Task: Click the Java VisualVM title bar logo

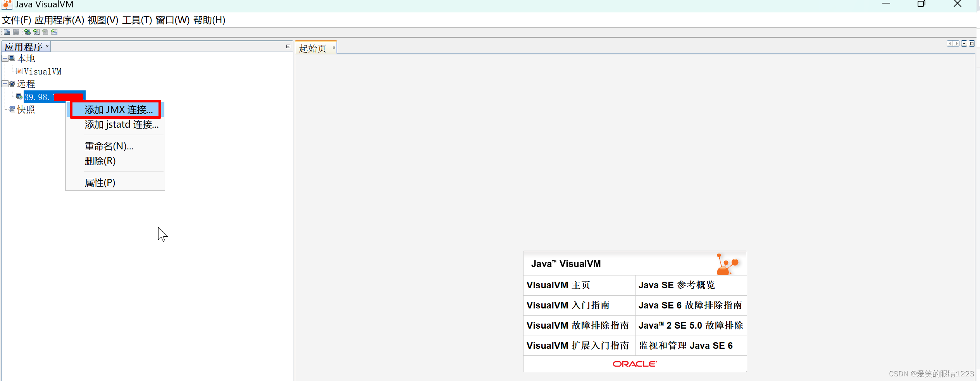Action: pos(7,5)
